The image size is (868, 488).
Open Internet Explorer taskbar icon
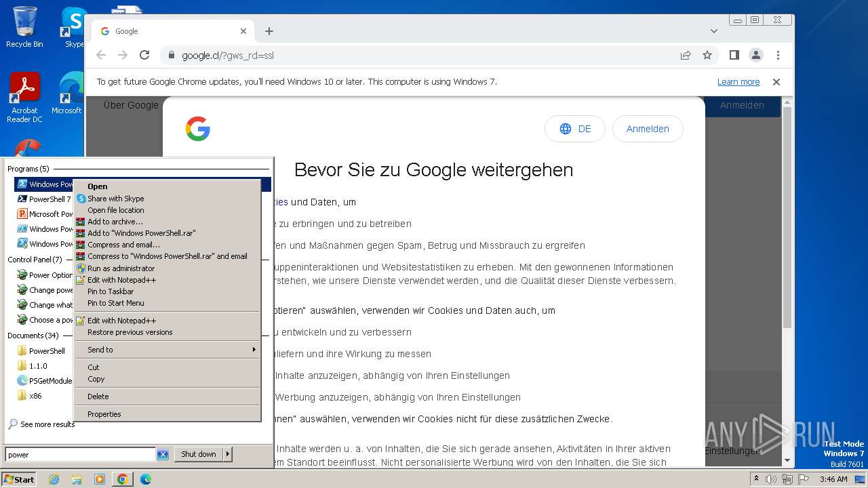pos(54,479)
